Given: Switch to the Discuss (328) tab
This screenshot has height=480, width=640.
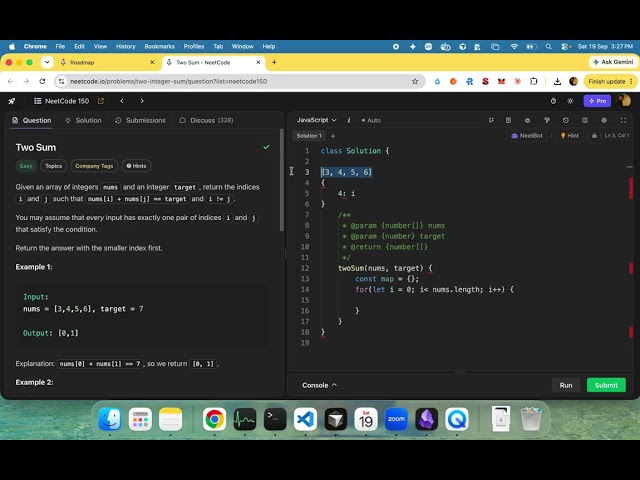Looking at the screenshot, I should [x=207, y=120].
